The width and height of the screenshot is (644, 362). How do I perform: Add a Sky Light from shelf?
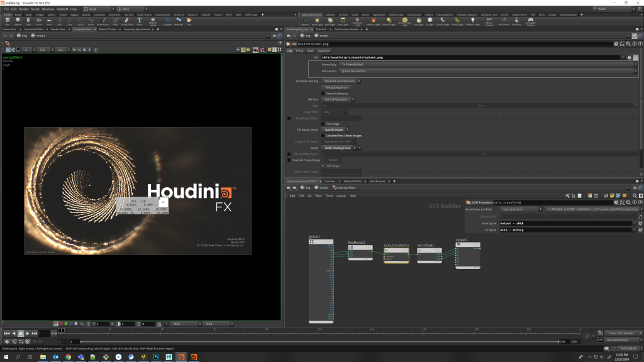[x=419, y=21]
